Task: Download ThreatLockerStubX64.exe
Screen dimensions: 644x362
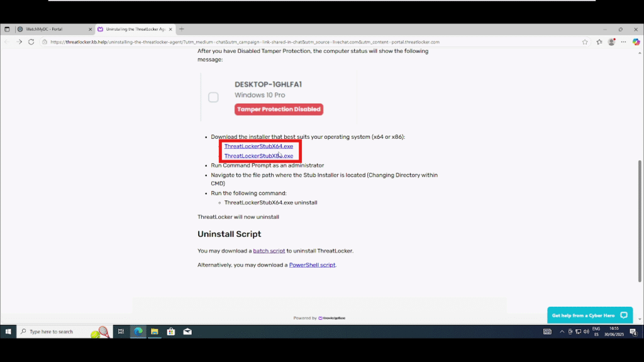Action: tap(258, 146)
